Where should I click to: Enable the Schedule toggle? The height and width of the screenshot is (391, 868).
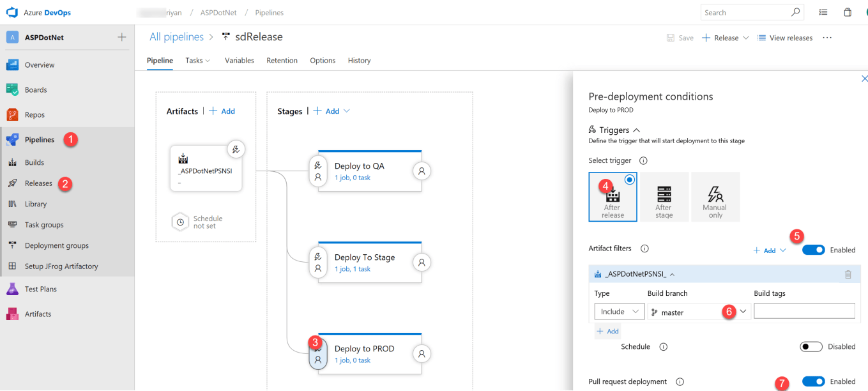[x=811, y=347]
